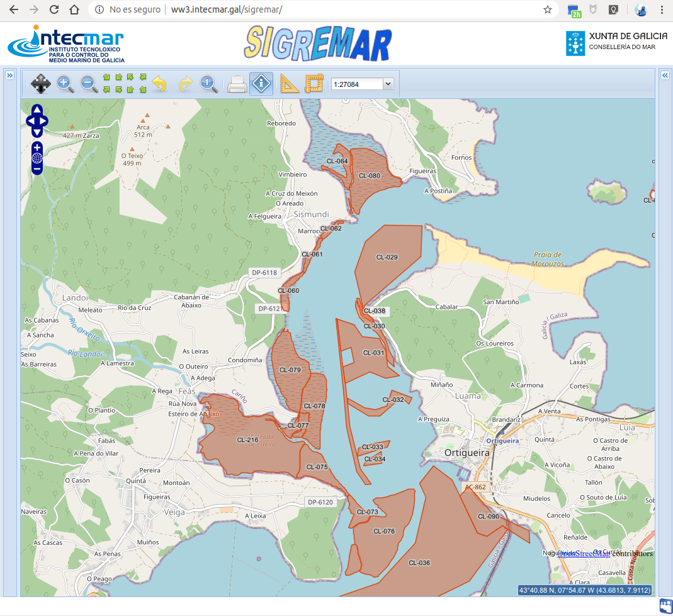
Task: Activate the zoom-out magnifier tool
Action: [89, 84]
